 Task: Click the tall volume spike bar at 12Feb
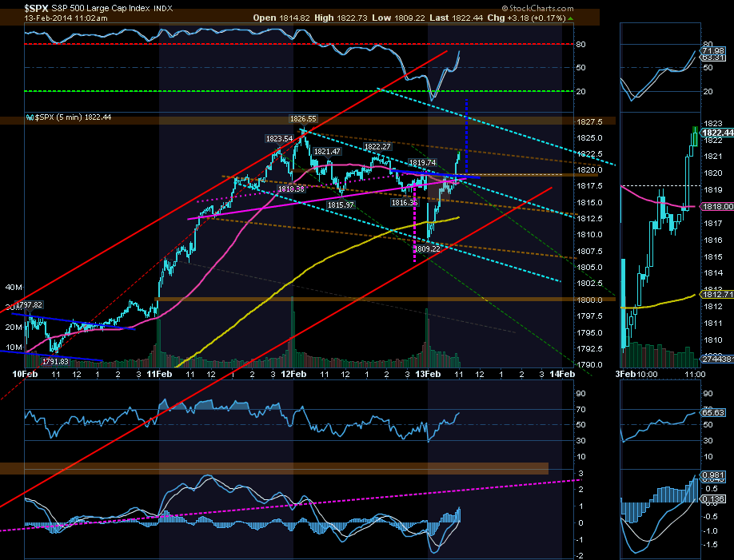[293, 331]
